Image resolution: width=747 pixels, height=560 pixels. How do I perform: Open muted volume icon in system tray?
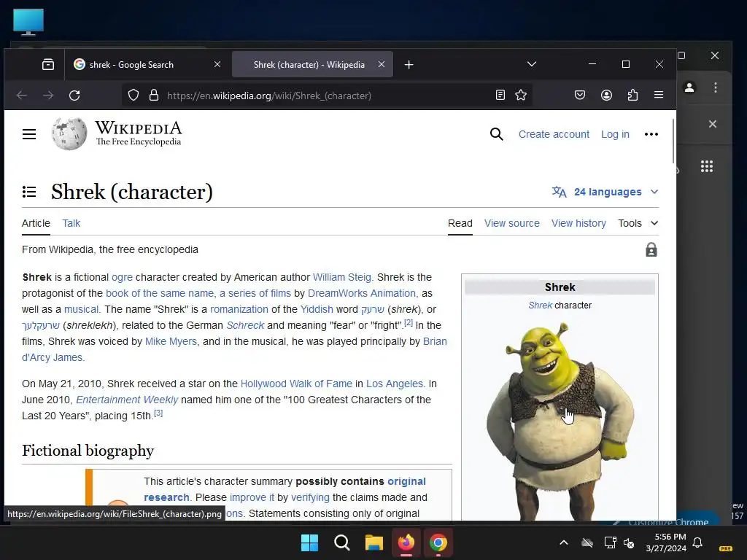point(629,542)
